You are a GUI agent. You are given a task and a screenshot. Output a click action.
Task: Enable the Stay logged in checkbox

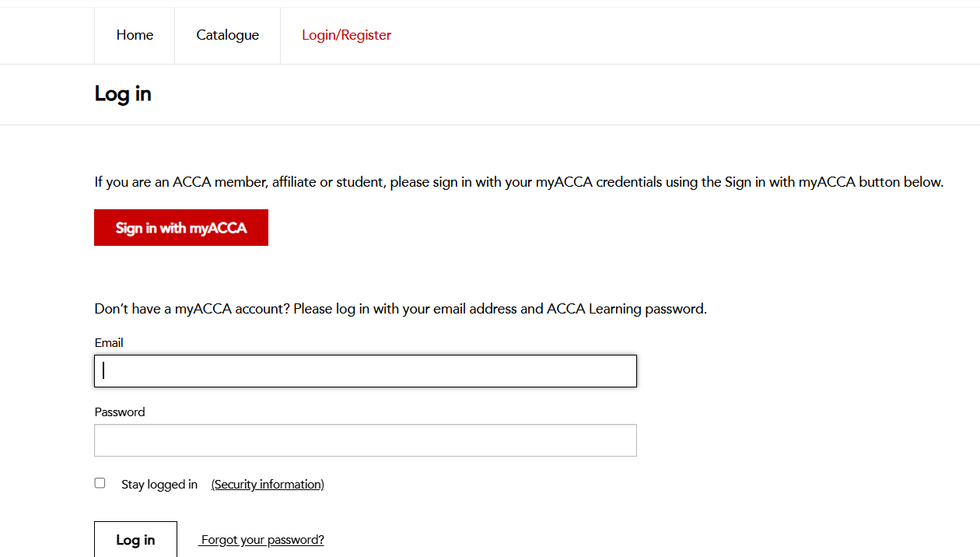click(100, 483)
